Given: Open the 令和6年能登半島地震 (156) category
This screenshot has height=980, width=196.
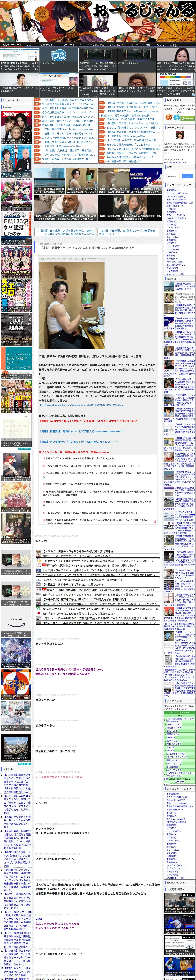Looking at the screenshot, I should click(179, 203).
